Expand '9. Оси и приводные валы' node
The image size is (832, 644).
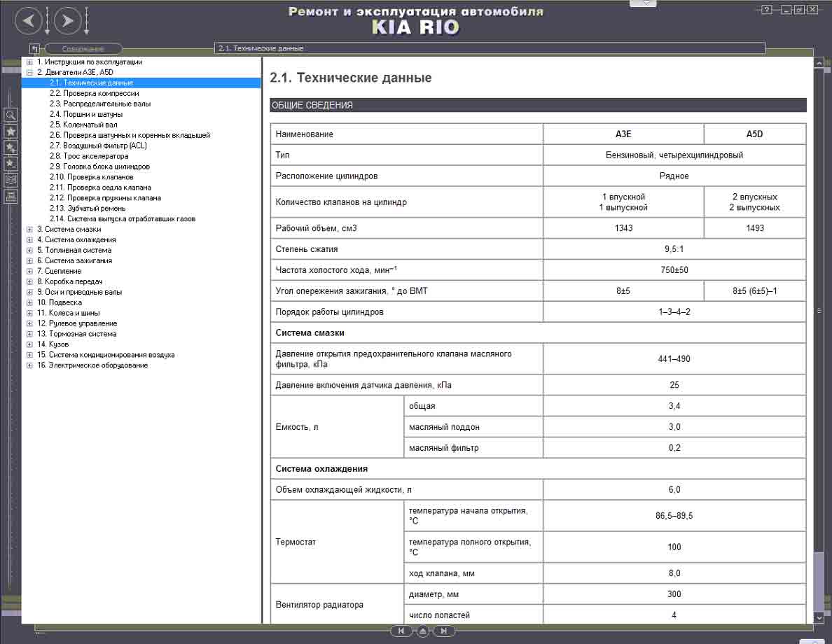coord(29,293)
